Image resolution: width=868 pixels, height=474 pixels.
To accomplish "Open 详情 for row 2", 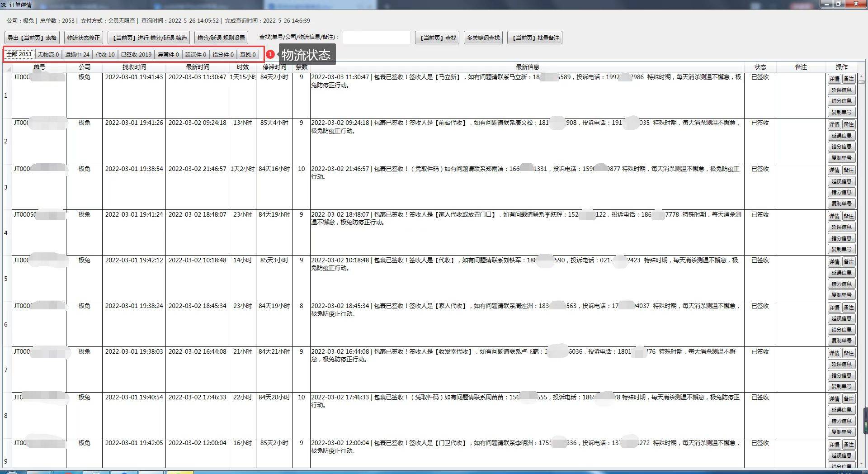I will coord(834,124).
